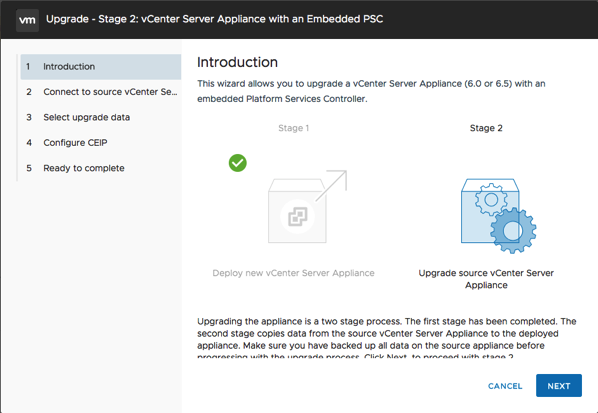Click the Introduction page heading
Screen dimensions: 598x413
click(x=237, y=62)
